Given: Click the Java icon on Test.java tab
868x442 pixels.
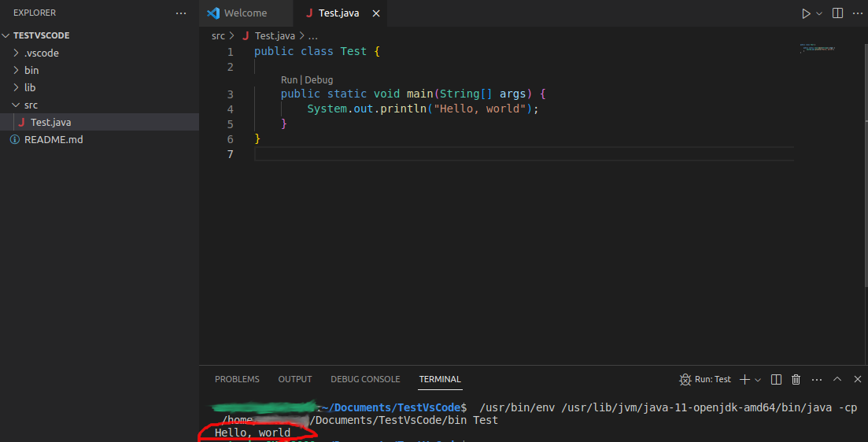Looking at the screenshot, I should point(309,13).
